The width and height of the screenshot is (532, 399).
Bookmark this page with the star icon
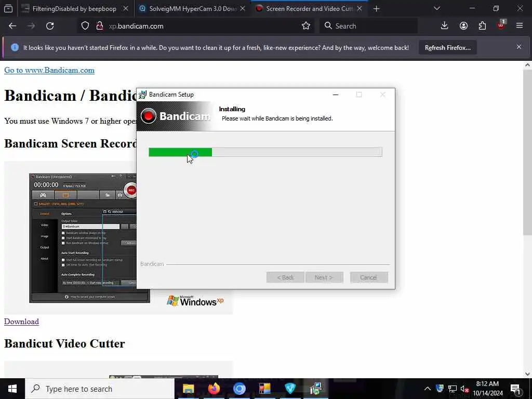coord(305,26)
